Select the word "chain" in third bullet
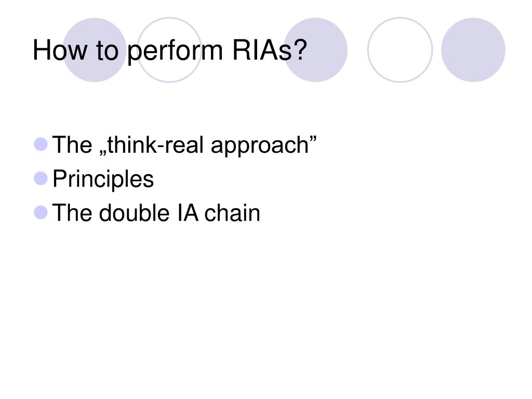 coord(232,213)
